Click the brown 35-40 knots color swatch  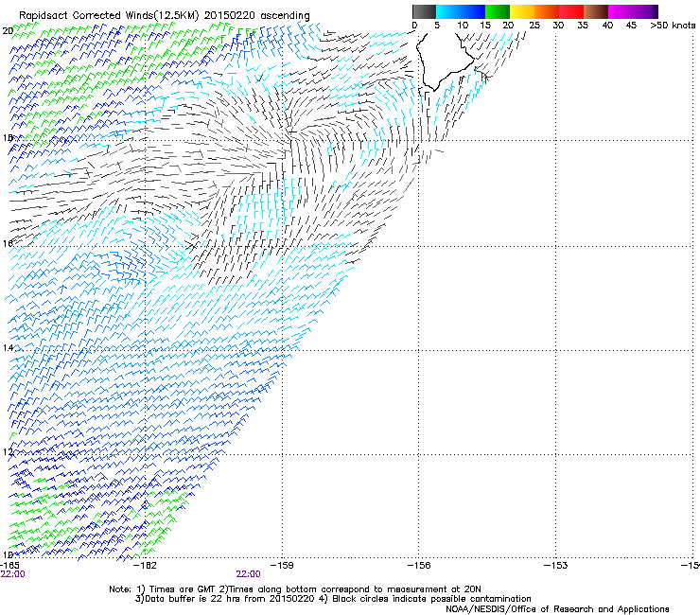click(596, 11)
